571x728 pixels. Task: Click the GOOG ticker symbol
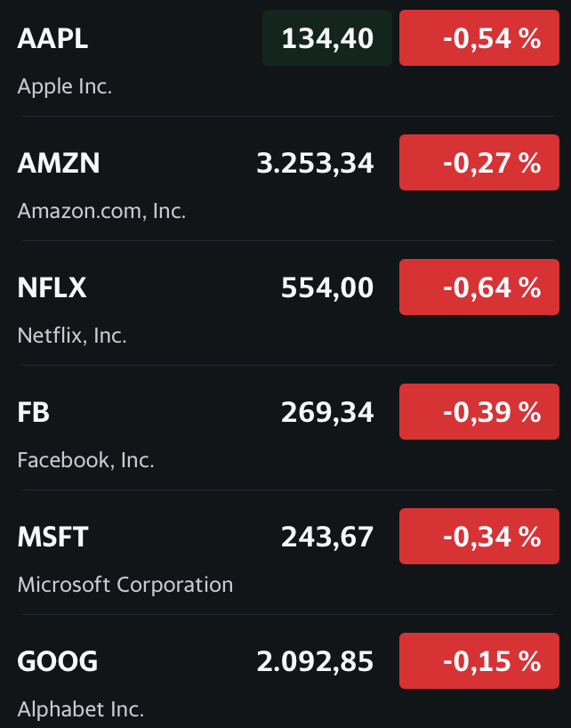point(58,661)
